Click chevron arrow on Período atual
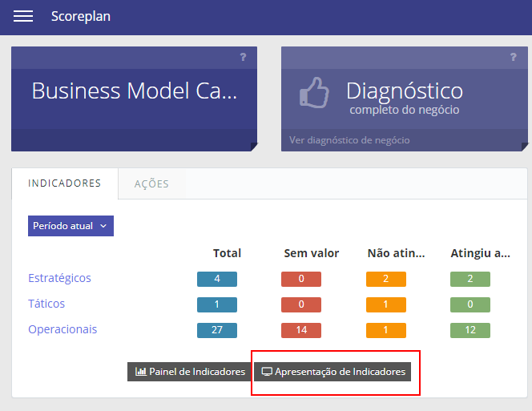This screenshot has width=532, height=411. click(103, 226)
